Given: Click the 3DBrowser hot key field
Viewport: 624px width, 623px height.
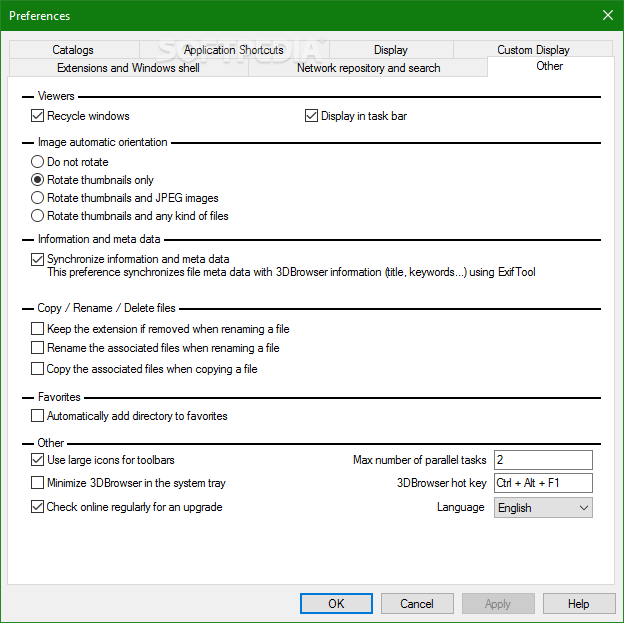Looking at the screenshot, I should [x=543, y=483].
